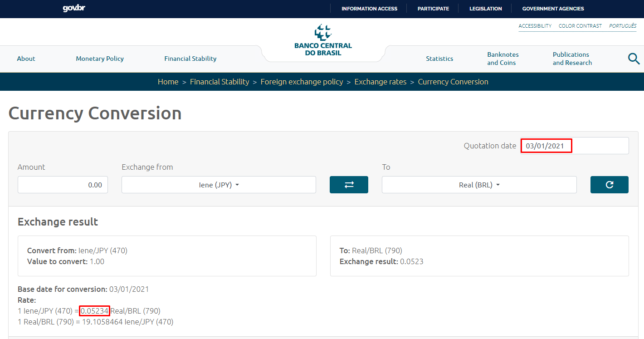Viewport: 644px width, 339px height.
Task: Open the Financial Stability menu
Action: [x=190, y=59]
